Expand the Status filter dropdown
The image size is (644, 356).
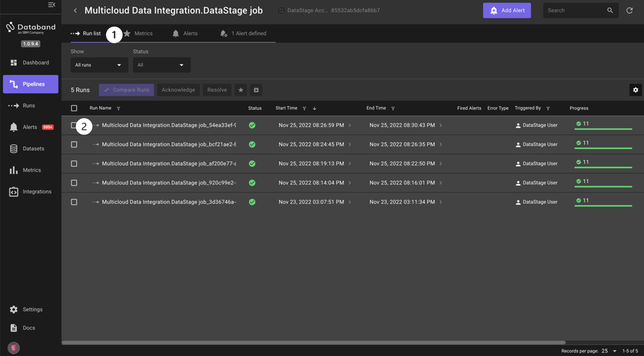click(x=162, y=65)
